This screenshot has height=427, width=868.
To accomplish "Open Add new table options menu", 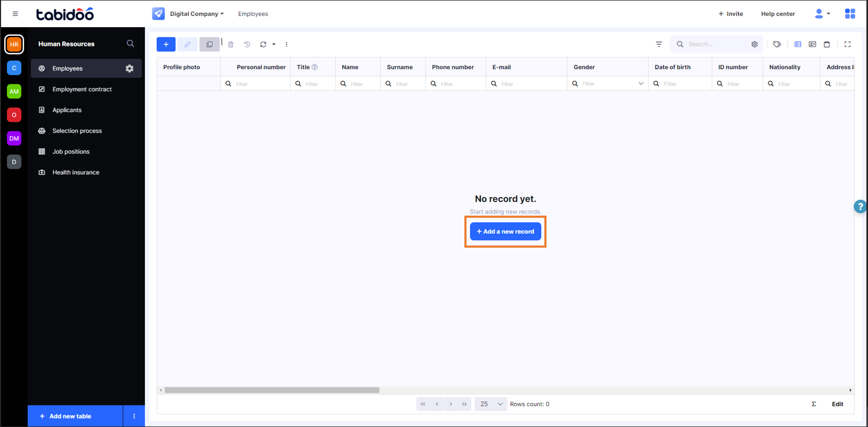I will tap(134, 416).
